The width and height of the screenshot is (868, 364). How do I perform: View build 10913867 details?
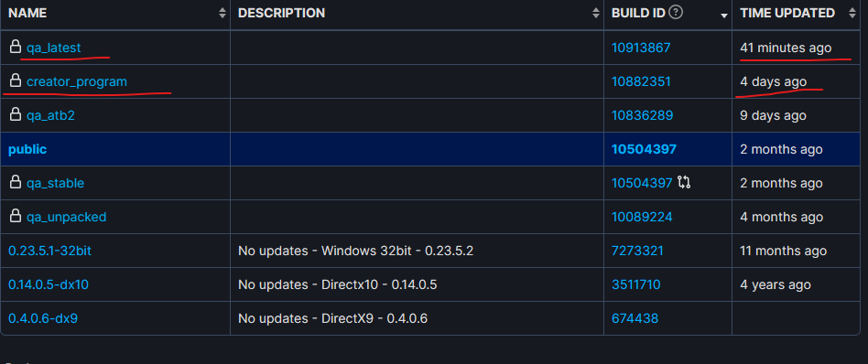pyautogui.click(x=641, y=48)
